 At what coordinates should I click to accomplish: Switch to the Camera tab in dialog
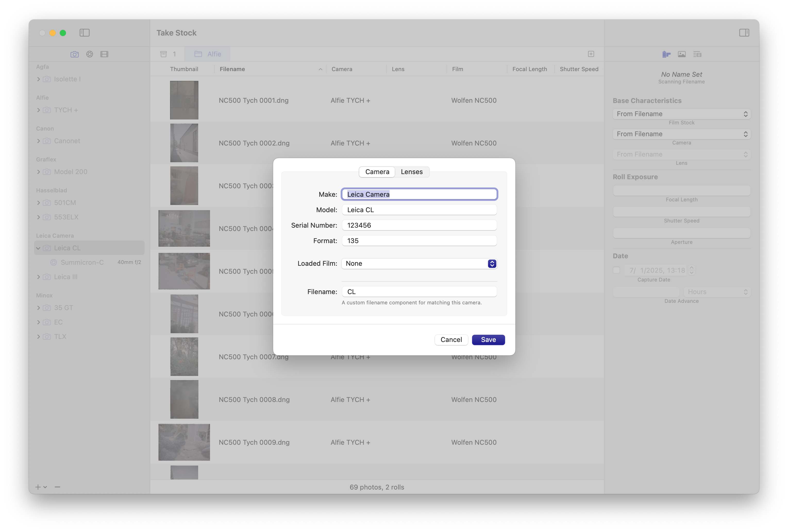pyautogui.click(x=377, y=172)
